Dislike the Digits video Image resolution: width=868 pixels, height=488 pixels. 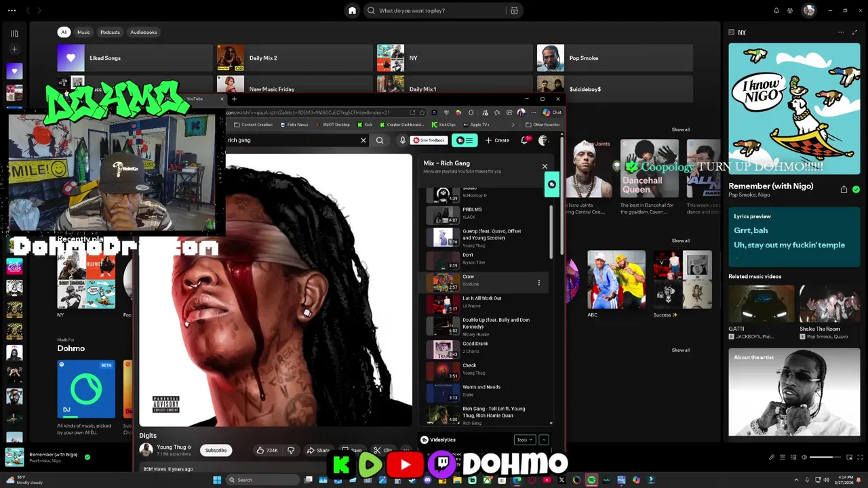291,450
